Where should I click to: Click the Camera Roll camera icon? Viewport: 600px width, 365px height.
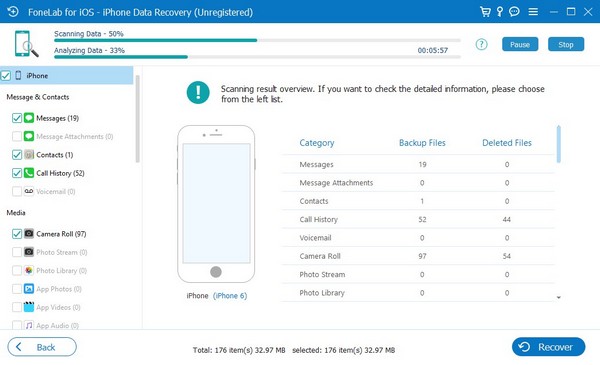pos(29,233)
